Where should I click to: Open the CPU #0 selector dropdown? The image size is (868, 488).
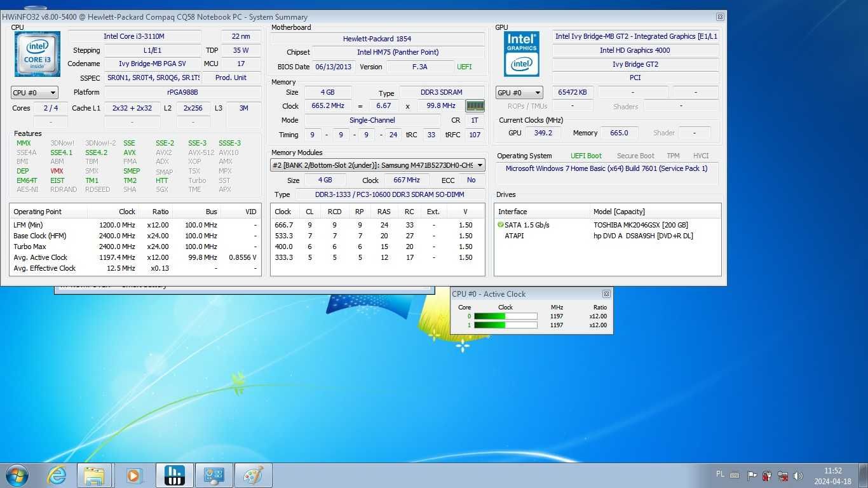coord(34,93)
